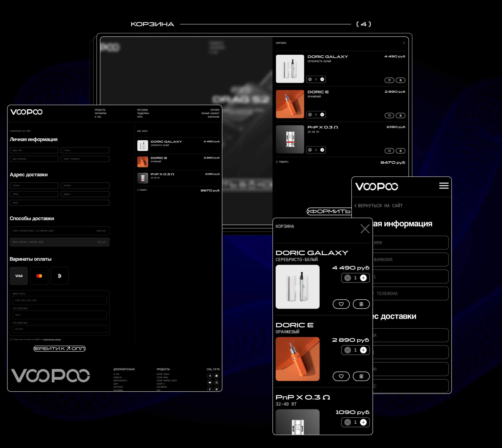The width and height of the screenshot is (502, 448).
Task: Open the mobile hamburger menu
Action: (444, 186)
